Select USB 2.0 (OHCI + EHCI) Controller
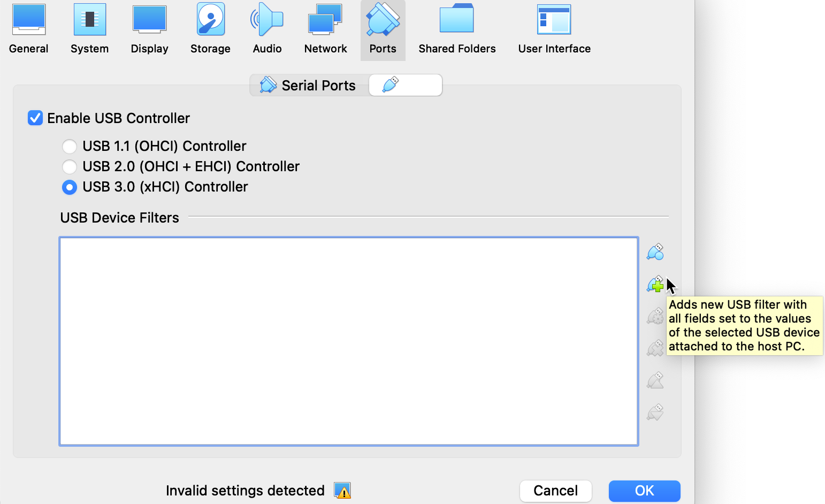Screen dimensions: 825x504 pos(70,166)
